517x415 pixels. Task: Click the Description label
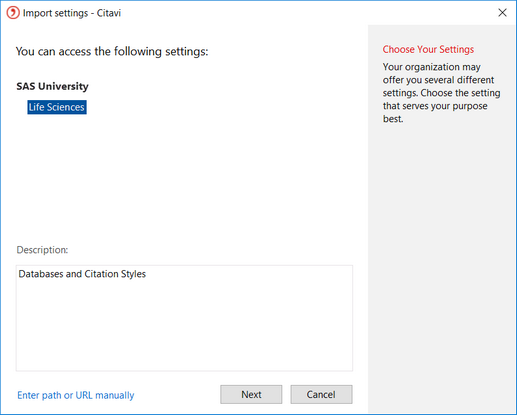pos(42,250)
